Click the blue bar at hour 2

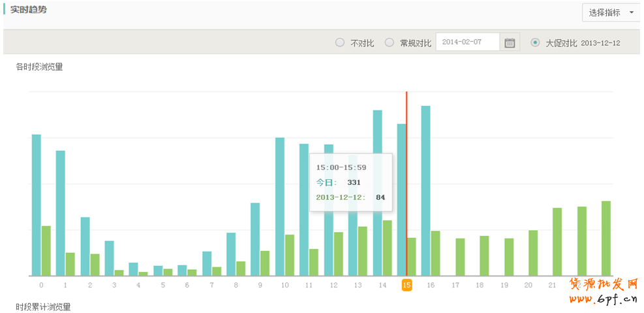point(85,246)
